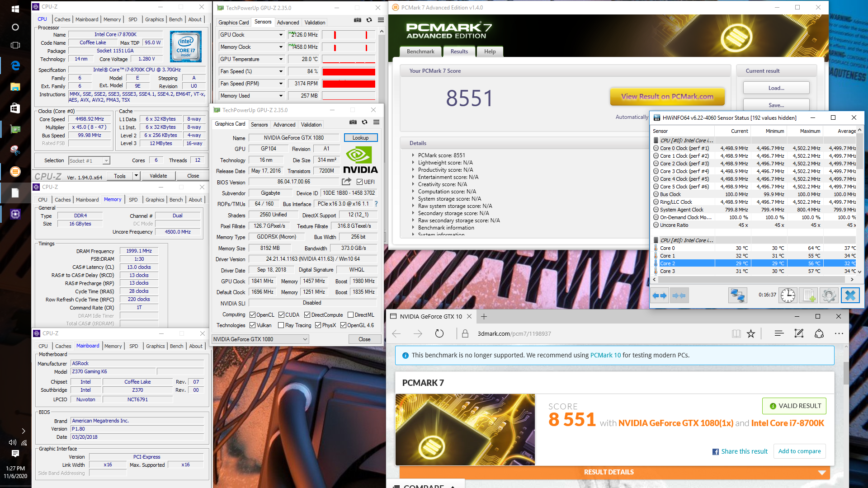Viewport: 868px width, 488px height.
Task: Open Task View on the taskbar
Action: (x=15, y=45)
